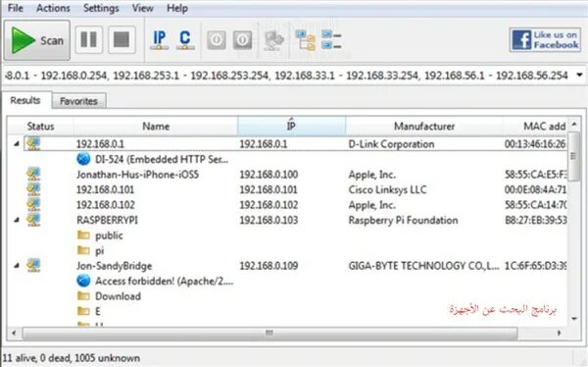This screenshot has height=367, width=588.
Task: Click status icon of 192.168.0.1 row
Action: pos(33,143)
